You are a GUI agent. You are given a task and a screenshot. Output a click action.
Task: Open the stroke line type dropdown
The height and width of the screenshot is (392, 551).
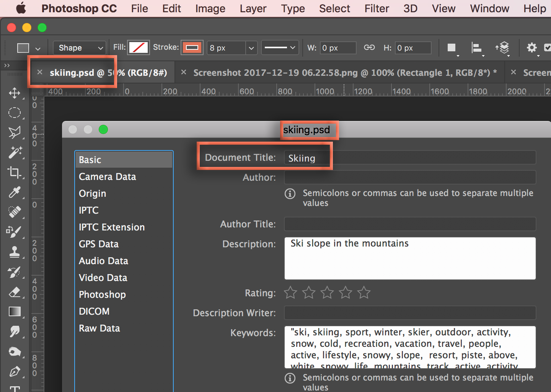pos(280,48)
